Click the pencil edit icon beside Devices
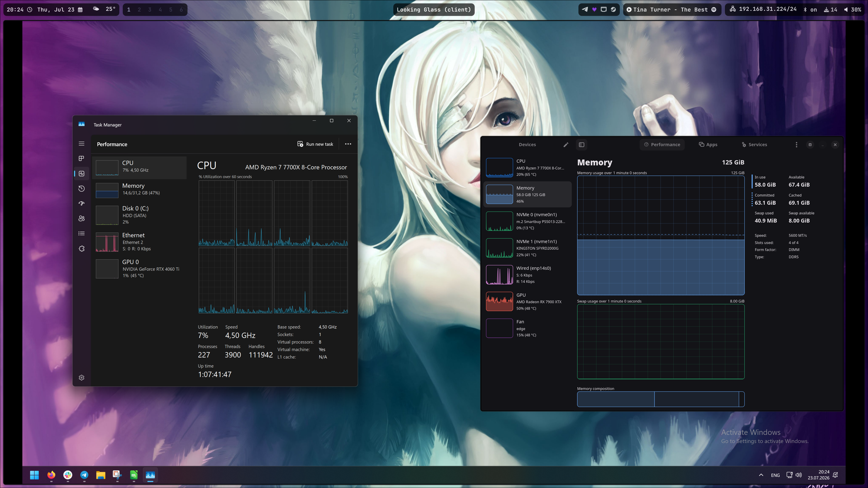 pyautogui.click(x=566, y=145)
